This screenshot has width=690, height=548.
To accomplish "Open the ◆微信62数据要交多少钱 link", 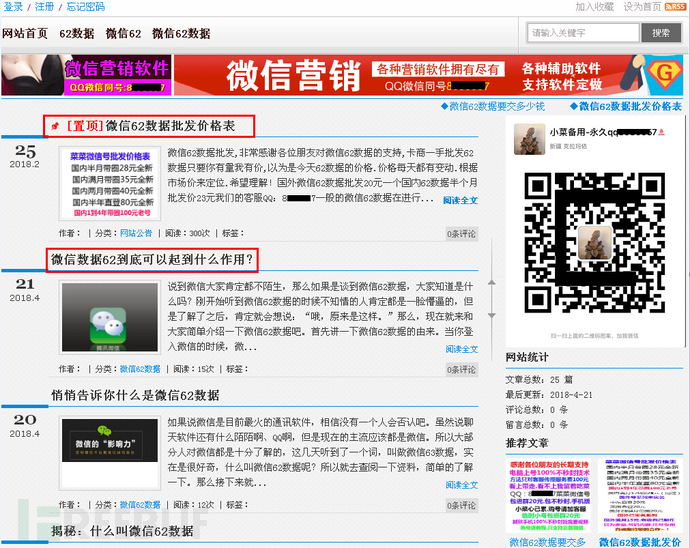I will point(493,106).
